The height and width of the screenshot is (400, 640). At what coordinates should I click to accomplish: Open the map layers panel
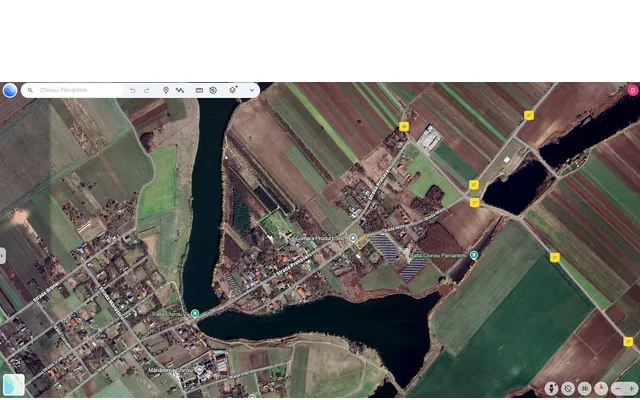point(233,90)
